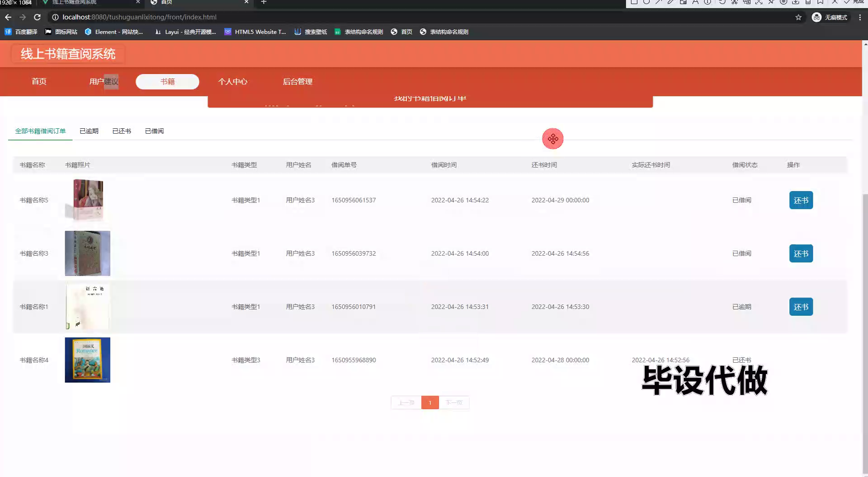Switch to the 已逾期 tab
Image resolution: width=868 pixels, height=477 pixels.
(x=89, y=131)
